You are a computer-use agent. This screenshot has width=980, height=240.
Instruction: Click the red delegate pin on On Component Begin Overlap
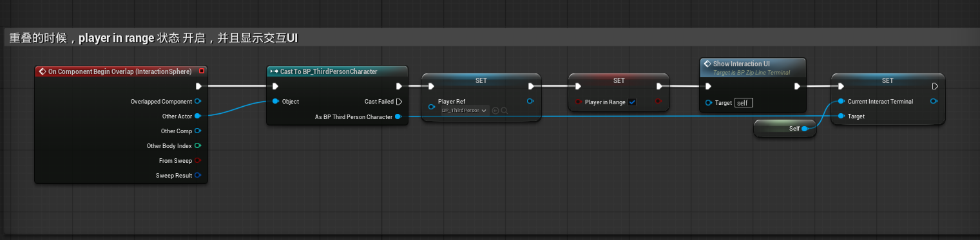click(x=202, y=71)
